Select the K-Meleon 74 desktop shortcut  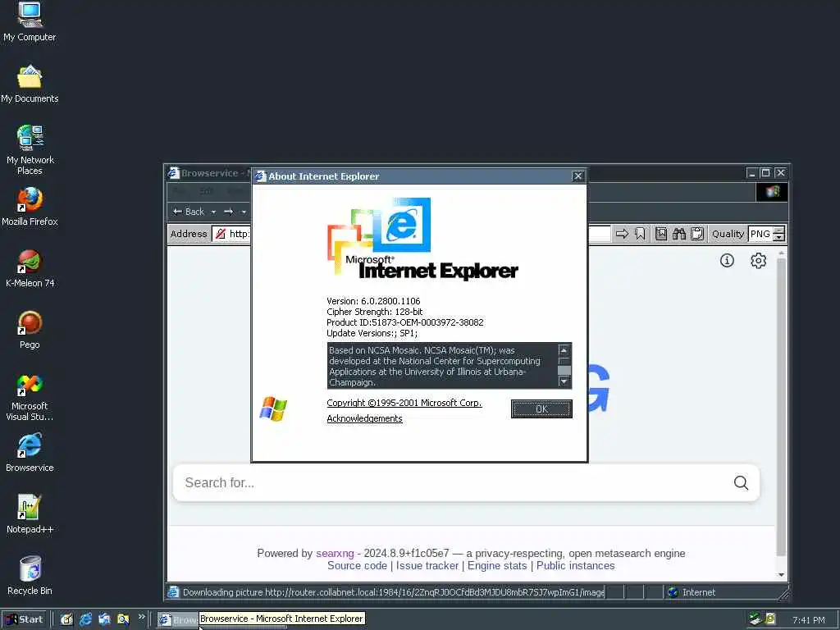point(30,268)
